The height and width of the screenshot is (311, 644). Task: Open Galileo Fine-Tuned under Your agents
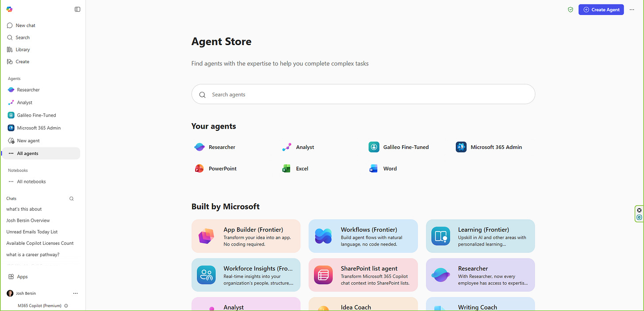(x=399, y=147)
